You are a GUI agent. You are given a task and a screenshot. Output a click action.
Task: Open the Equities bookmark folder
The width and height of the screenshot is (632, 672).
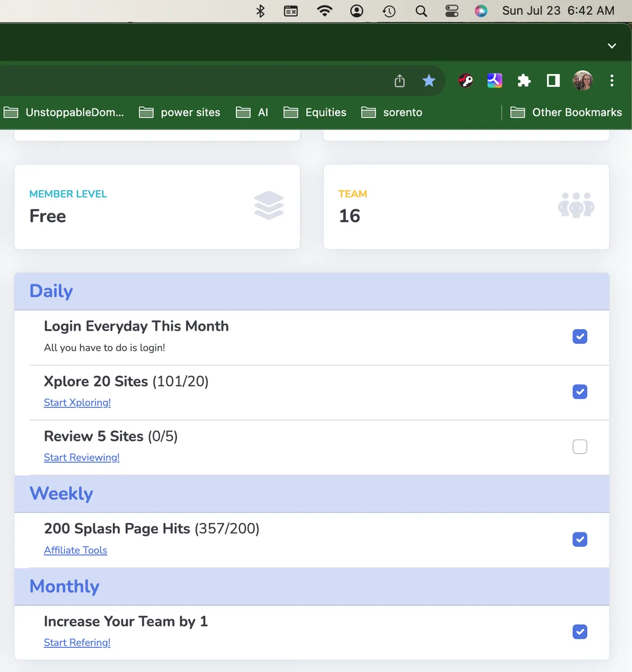pyautogui.click(x=315, y=112)
